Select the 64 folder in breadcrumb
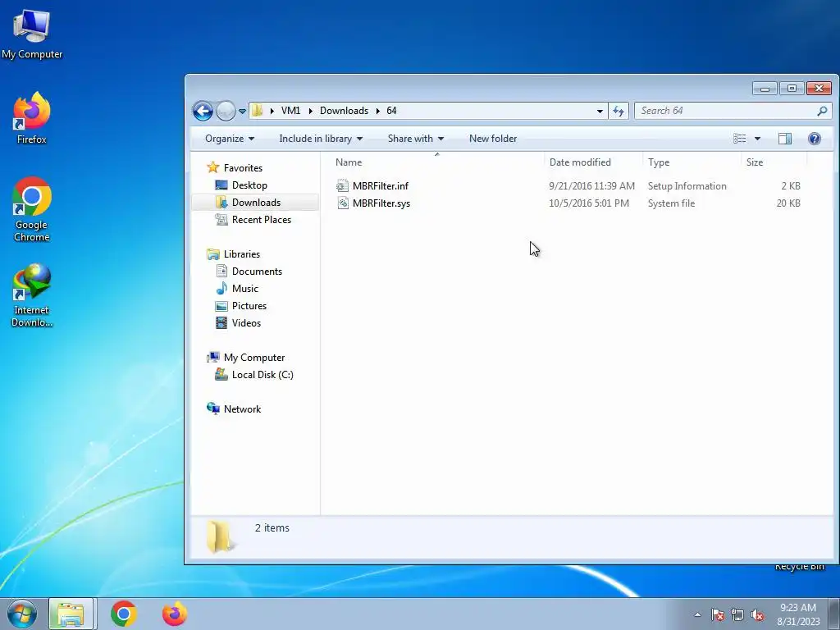Viewport: 840px width, 630px height. point(391,111)
